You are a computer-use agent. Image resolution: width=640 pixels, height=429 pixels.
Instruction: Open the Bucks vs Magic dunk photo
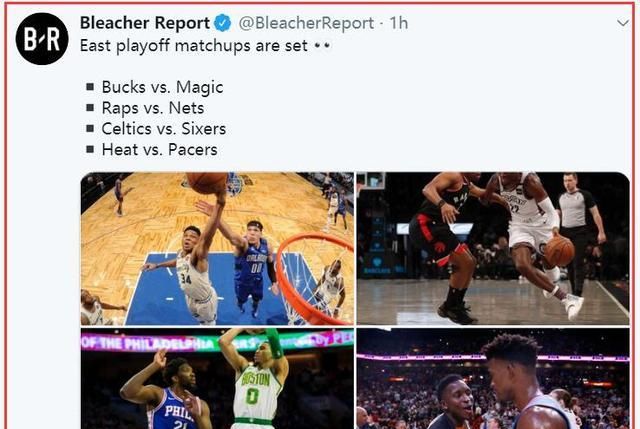(217, 249)
